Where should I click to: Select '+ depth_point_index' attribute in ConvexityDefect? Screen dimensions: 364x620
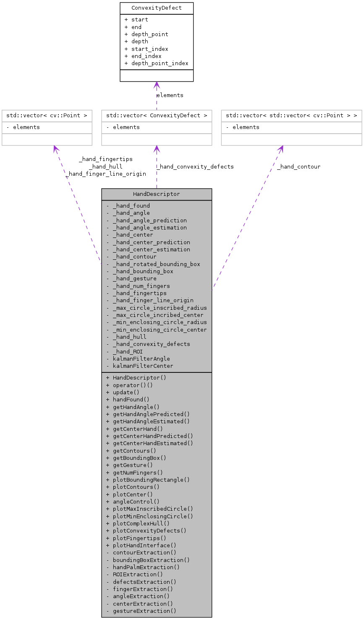tap(157, 63)
